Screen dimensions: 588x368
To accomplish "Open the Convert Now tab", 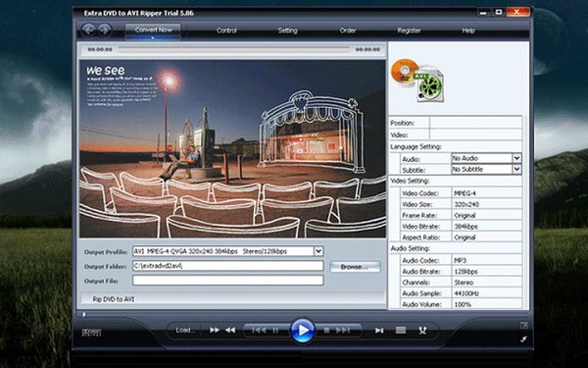I will 154,31.
